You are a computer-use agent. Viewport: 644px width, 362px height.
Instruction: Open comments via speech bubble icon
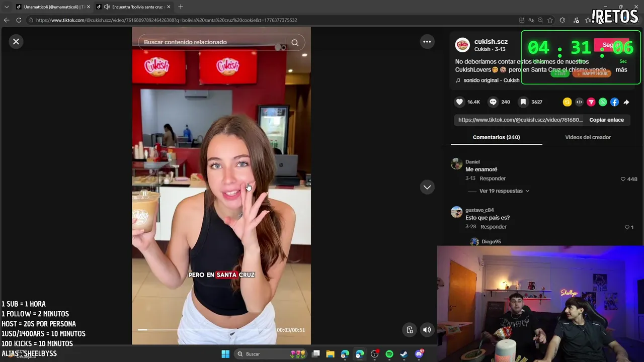point(493,102)
